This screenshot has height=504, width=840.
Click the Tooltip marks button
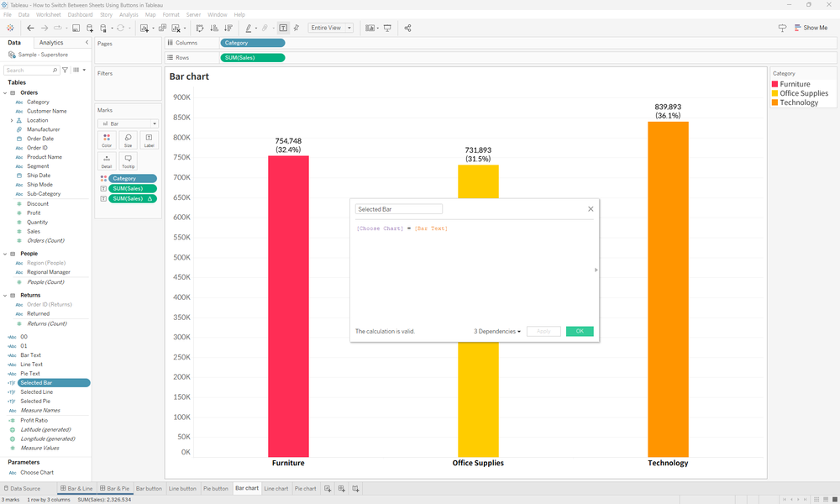point(128,160)
